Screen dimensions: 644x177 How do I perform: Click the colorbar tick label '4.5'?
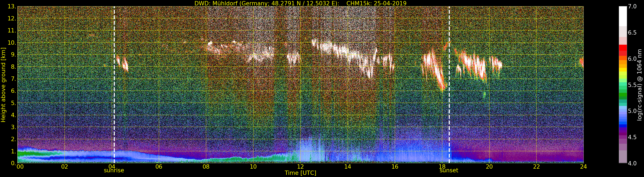[632, 137]
